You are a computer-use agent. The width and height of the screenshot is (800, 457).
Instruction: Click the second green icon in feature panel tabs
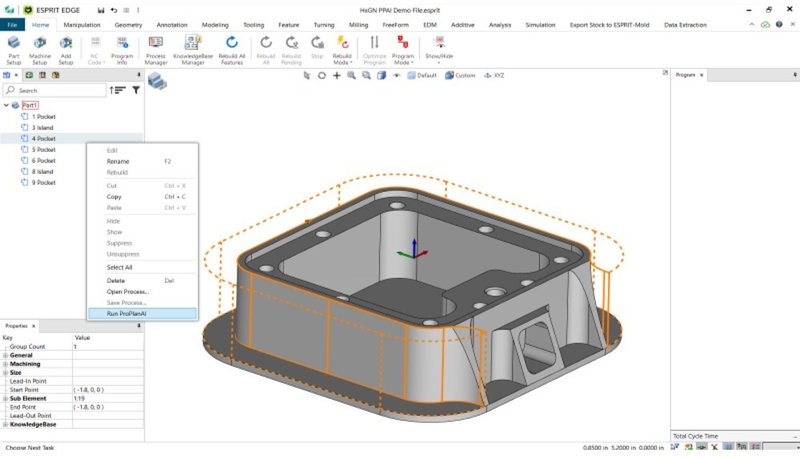click(30, 75)
